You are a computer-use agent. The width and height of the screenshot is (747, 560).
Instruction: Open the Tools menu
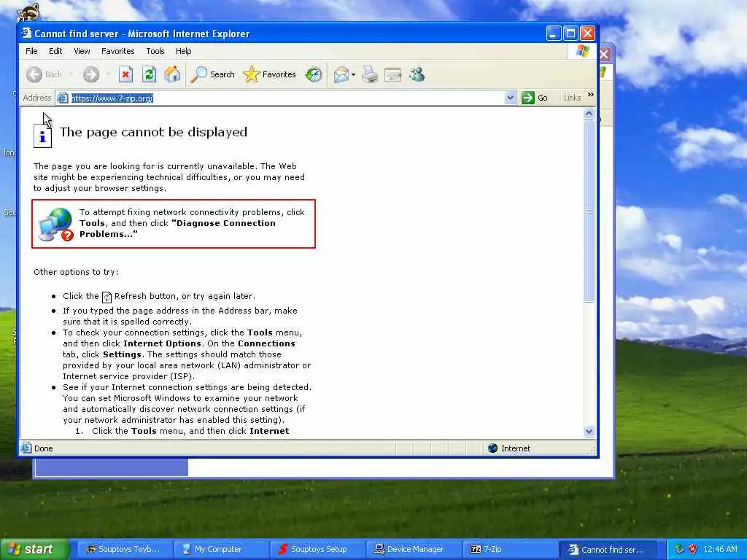pos(155,51)
